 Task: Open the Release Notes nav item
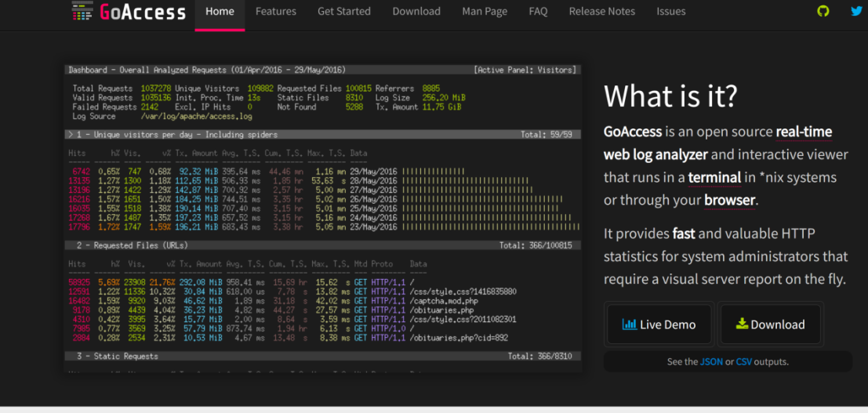click(x=601, y=11)
